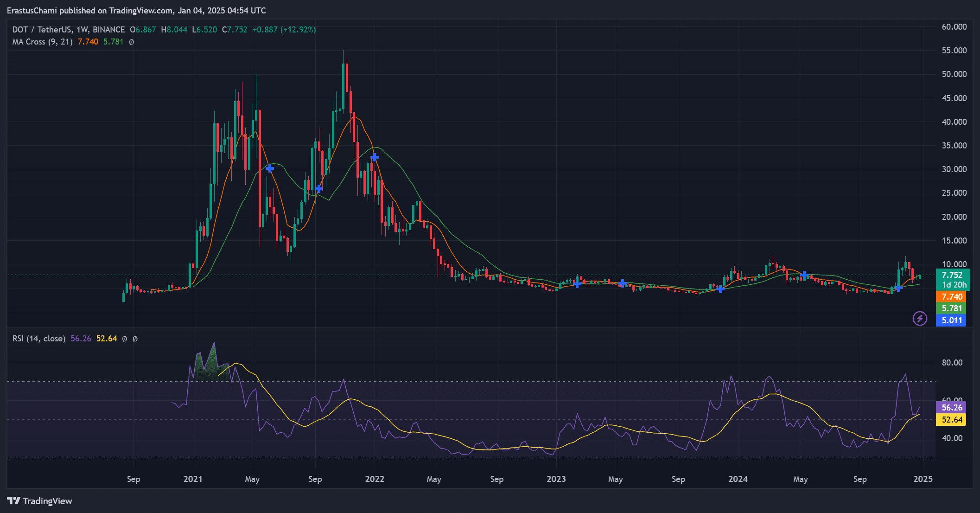Visit TradingView.com via the header text link

click(139, 10)
